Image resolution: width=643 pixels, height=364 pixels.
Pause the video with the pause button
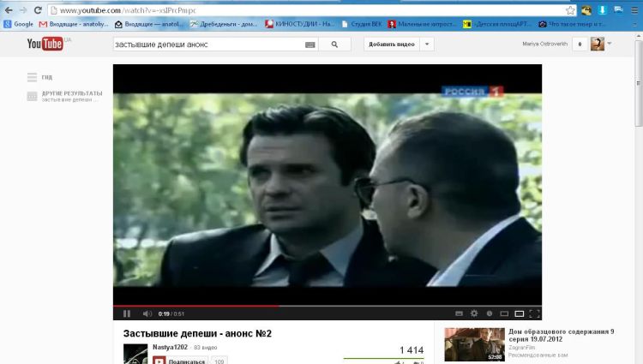(127, 313)
